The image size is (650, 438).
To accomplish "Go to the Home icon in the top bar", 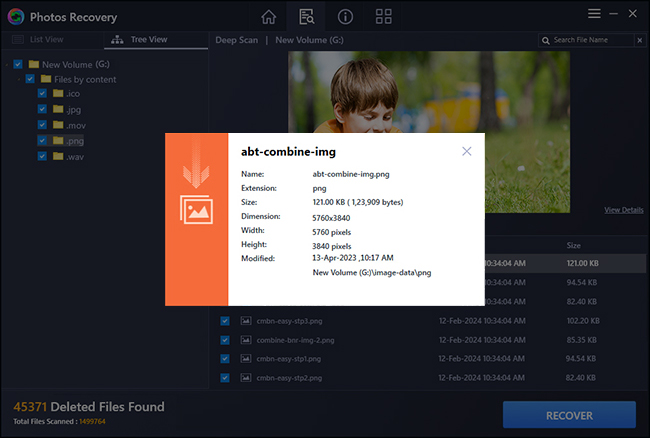I will coord(268,17).
